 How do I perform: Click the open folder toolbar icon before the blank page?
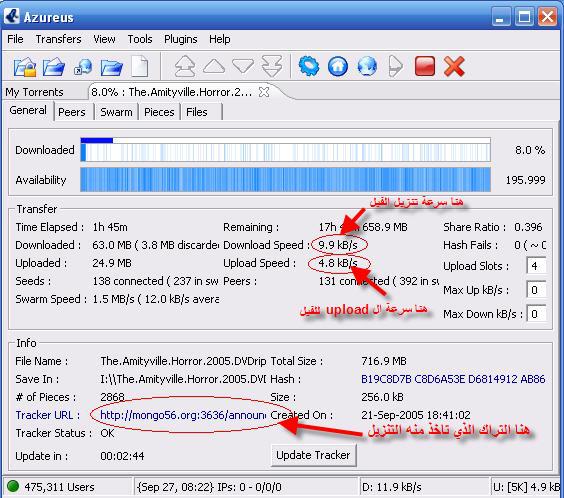point(112,67)
